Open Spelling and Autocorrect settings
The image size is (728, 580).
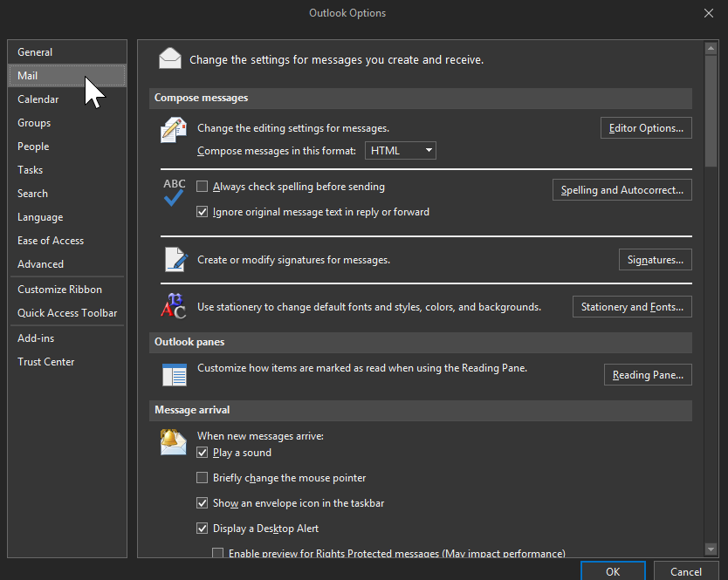tap(622, 190)
